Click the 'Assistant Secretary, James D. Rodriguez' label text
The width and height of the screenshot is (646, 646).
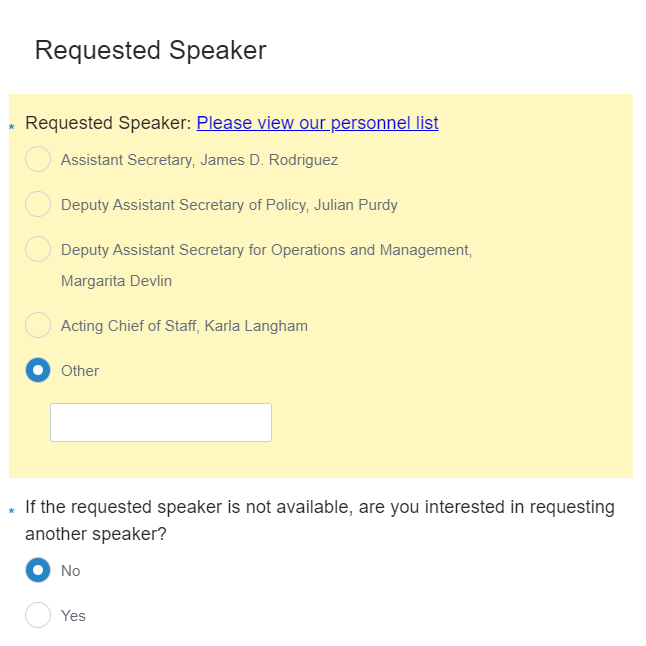pos(199,160)
